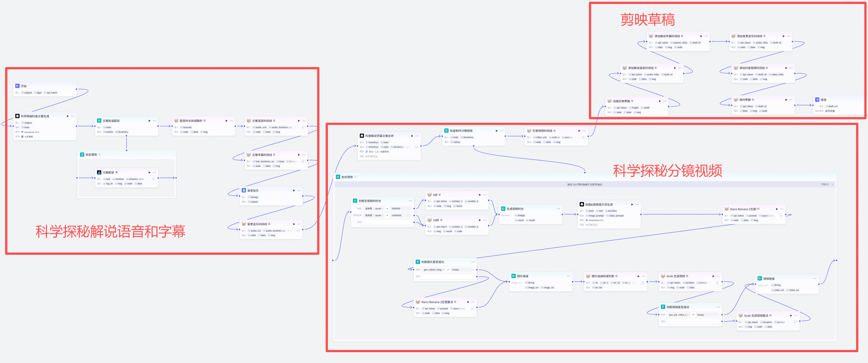Screen dimensions: 868x363
Task: Click the empty 否则 branch field in 判断生视频的时长
Action: [387, 222]
